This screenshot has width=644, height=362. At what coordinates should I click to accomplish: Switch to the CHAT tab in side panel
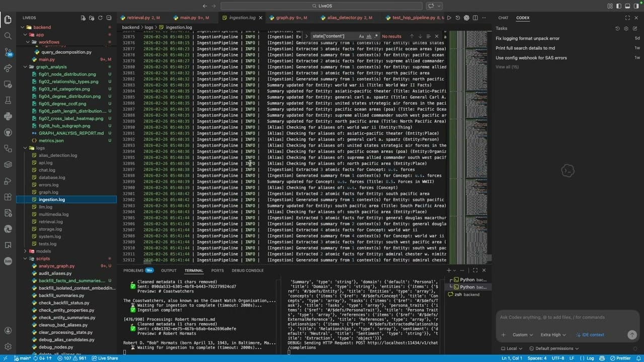[503, 18]
